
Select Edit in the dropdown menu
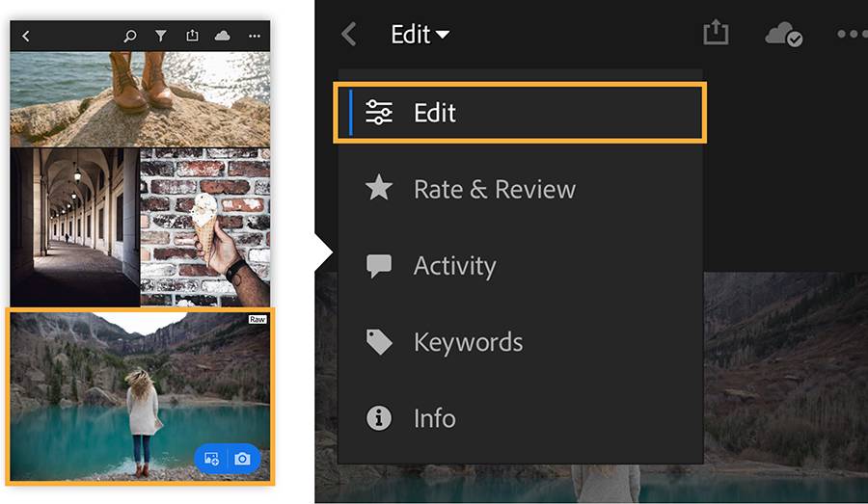520,113
